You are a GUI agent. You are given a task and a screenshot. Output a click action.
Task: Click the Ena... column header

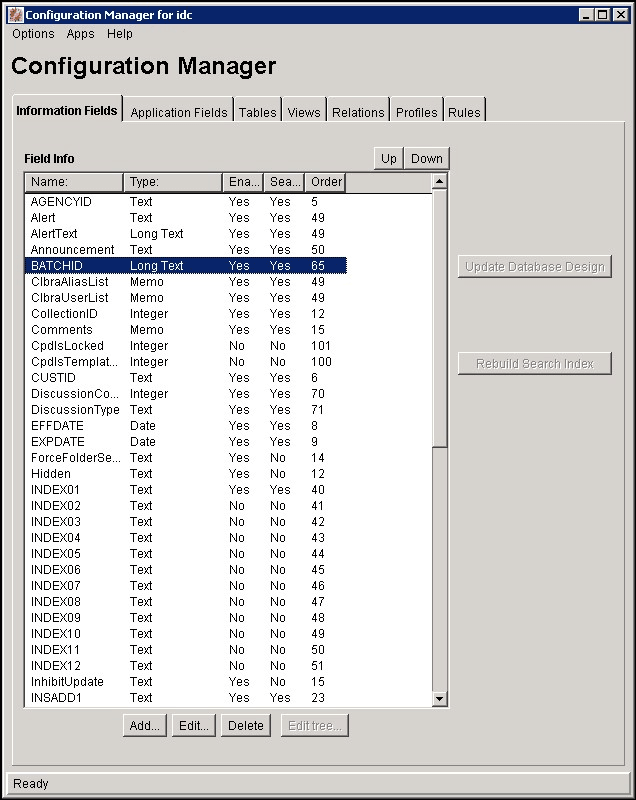[x=243, y=182]
